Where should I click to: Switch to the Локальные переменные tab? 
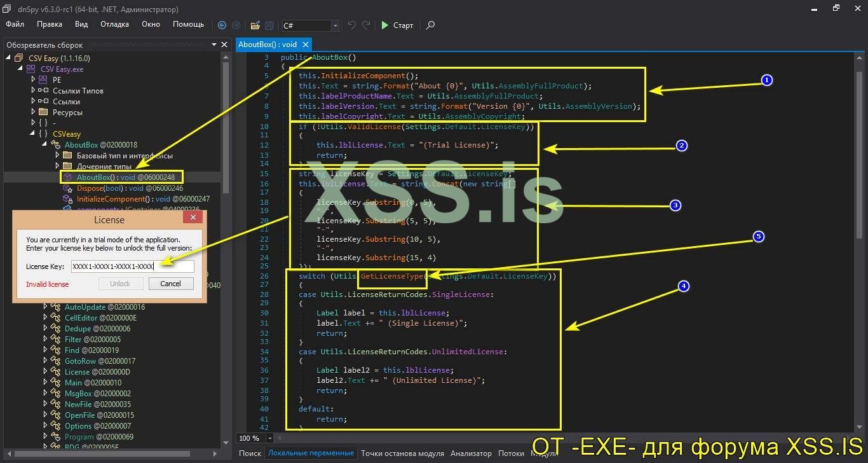click(311, 453)
